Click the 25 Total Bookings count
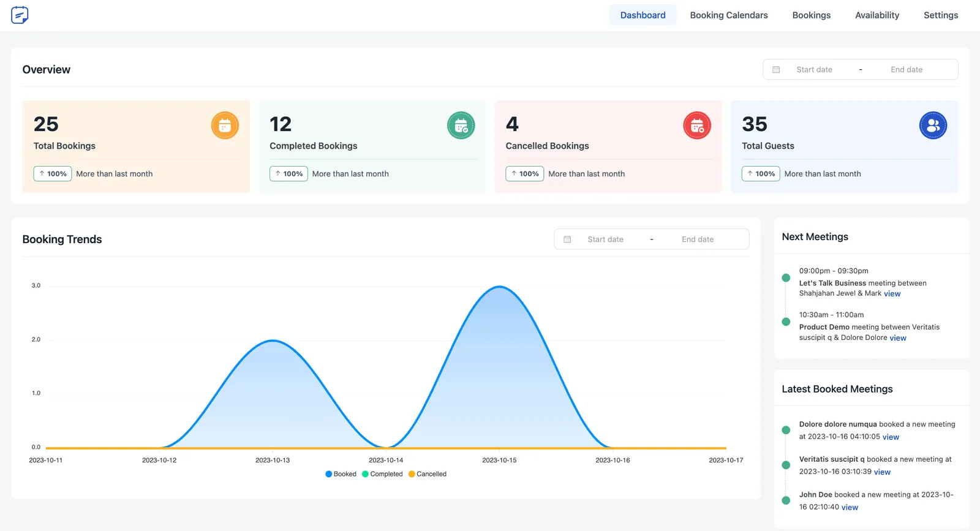 click(46, 124)
